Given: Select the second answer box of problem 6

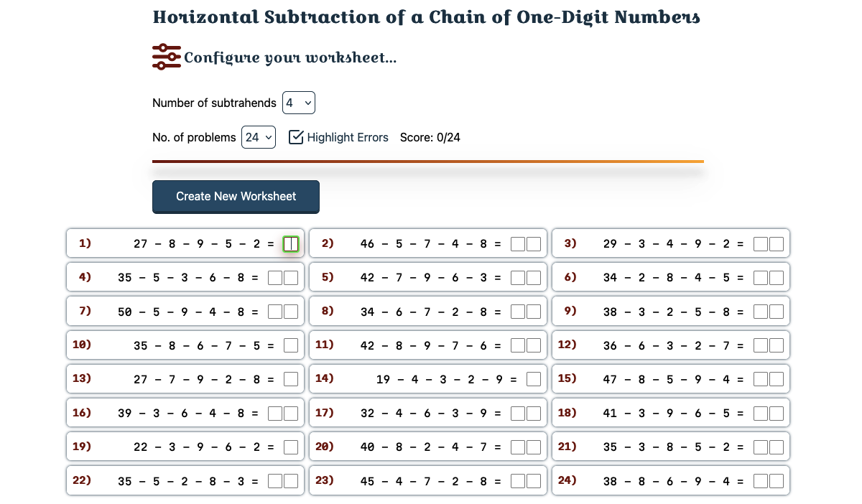Looking at the screenshot, I should pos(777,276).
